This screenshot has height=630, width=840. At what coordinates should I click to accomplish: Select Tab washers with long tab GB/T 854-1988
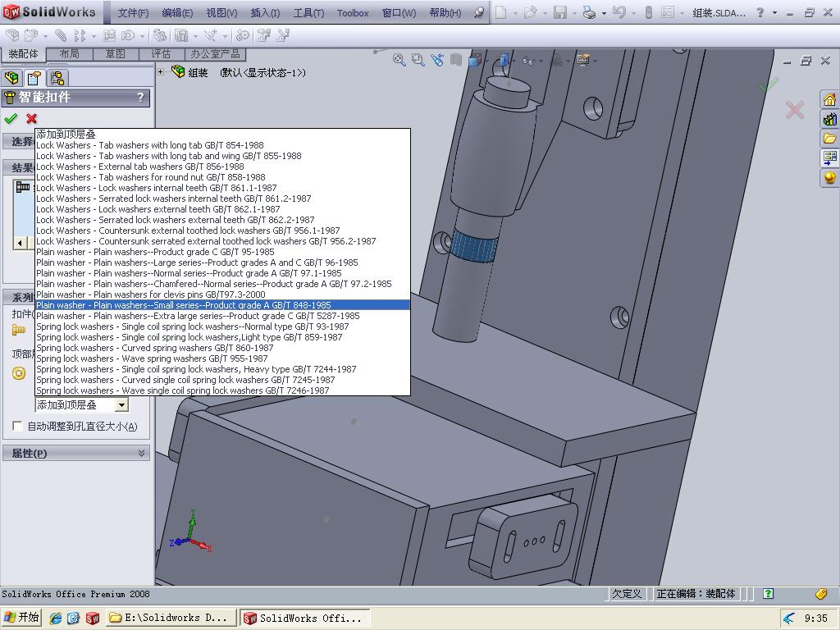(x=222, y=145)
